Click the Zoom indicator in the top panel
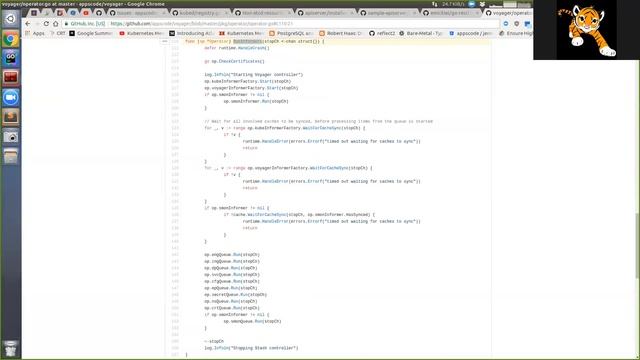 click(x=471, y=4)
